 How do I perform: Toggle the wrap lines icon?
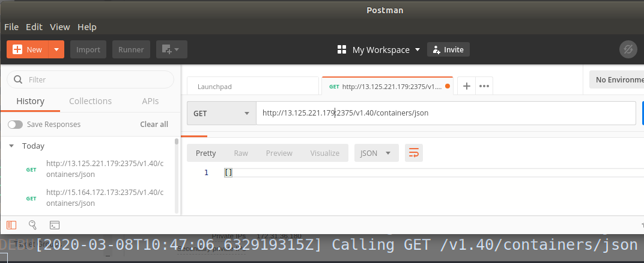tap(414, 153)
